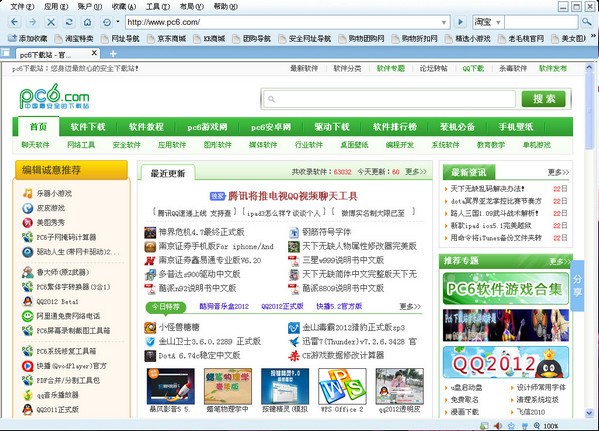This screenshot has width=599, height=431.
Task: Click the 金山卫士 shield icon
Action: point(150,341)
